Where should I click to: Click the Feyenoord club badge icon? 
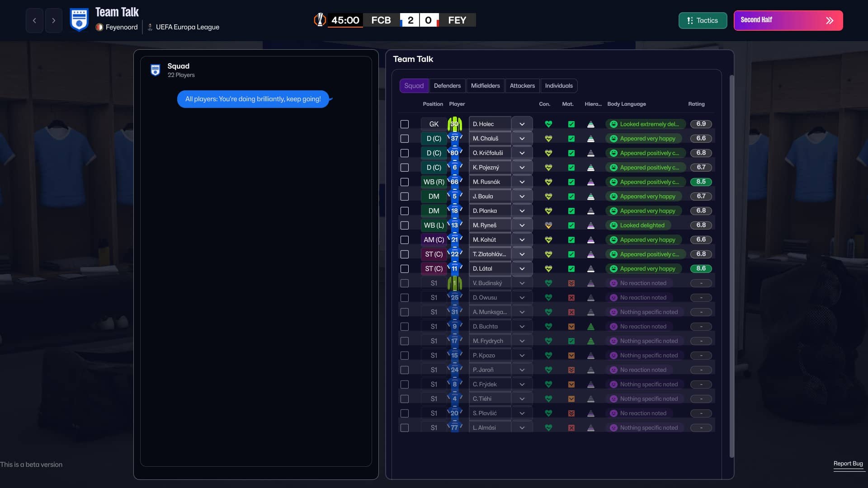pyautogui.click(x=99, y=27)
